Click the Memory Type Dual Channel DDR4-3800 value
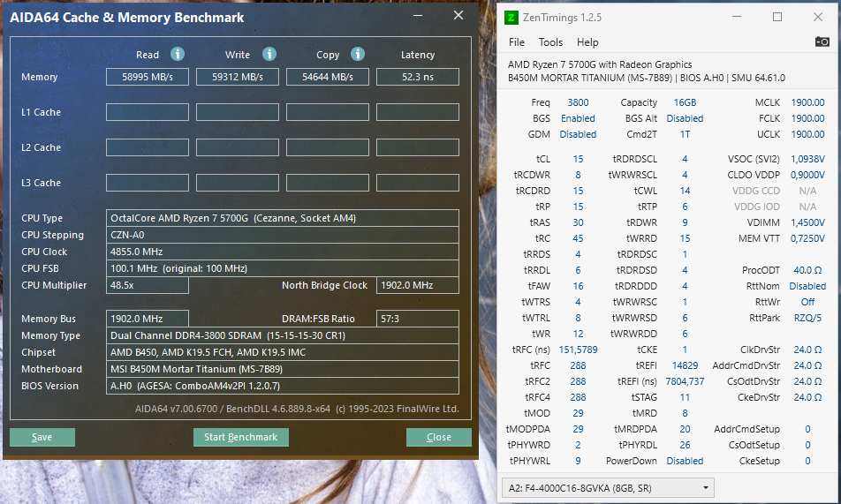The width and height of the screenshot is (841, 504). pyautogui.click(x=283, y=335)
